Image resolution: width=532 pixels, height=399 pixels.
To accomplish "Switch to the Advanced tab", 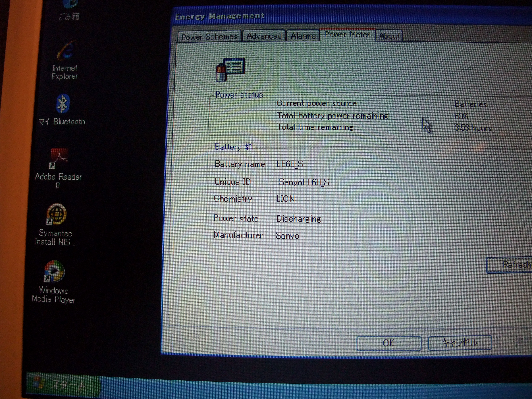I will point(264,36).
